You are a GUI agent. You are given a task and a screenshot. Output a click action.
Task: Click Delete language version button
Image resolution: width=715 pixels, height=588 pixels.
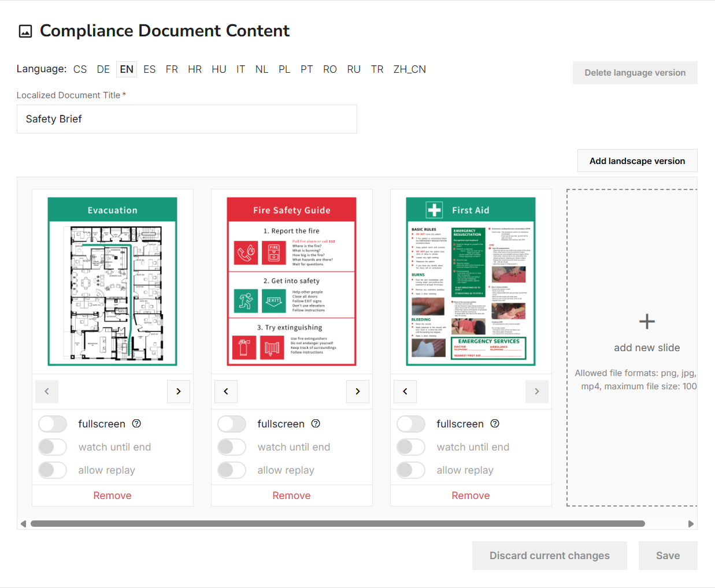(x=635, y=73)
